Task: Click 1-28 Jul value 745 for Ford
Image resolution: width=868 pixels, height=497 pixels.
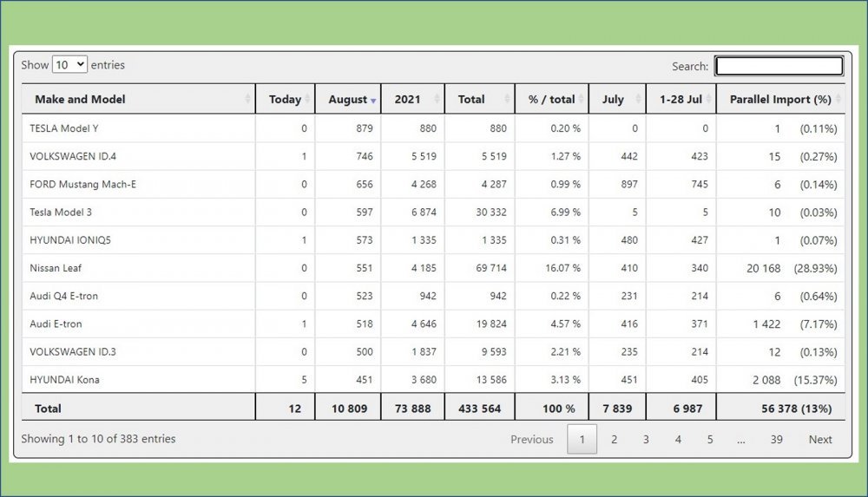Action: click(699, 184)
